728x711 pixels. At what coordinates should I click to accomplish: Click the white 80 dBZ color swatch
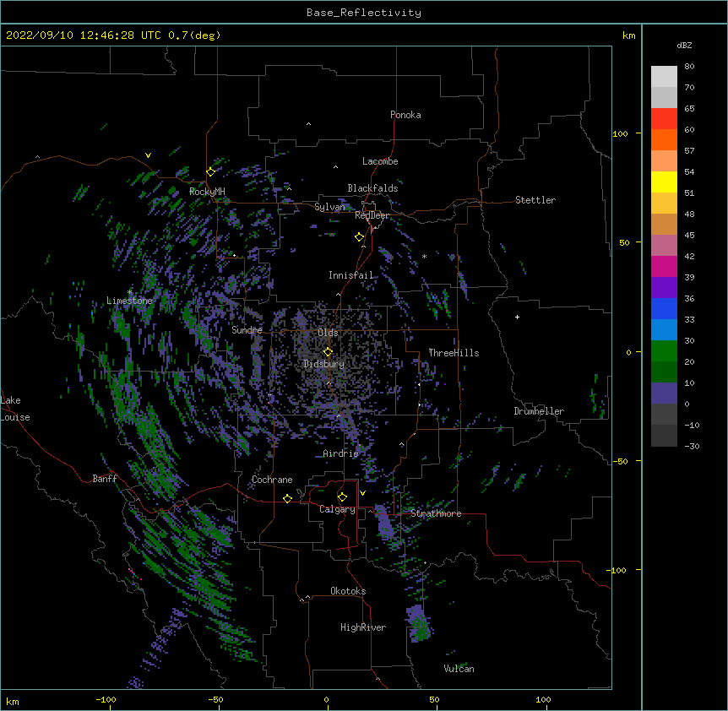click(664, 77)
